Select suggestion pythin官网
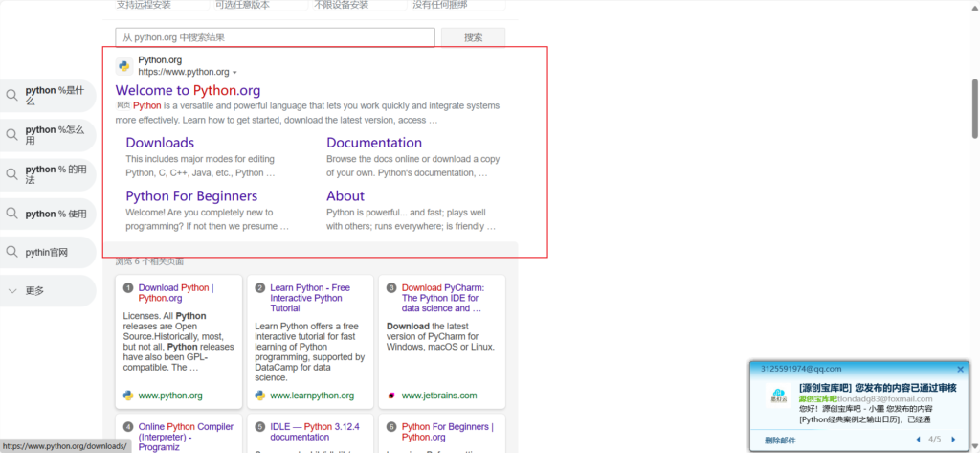The height and width of the screenshot is (453, 980). pos(47,252)
